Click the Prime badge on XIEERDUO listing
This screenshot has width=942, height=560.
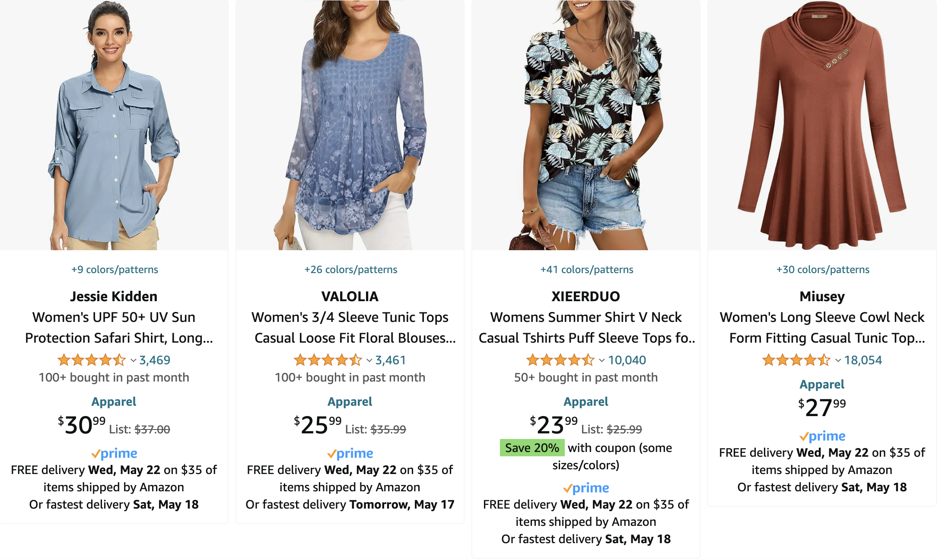click(x=586, y=487)
